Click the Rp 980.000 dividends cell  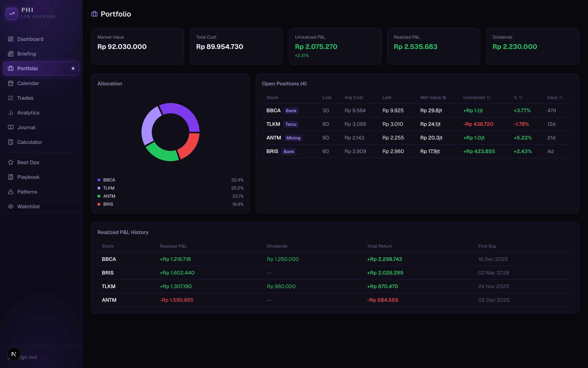[x=281, y=286]
